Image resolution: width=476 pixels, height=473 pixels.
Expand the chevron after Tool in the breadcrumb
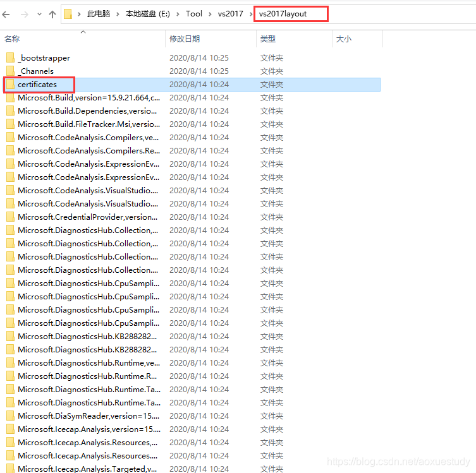point(210,14)
